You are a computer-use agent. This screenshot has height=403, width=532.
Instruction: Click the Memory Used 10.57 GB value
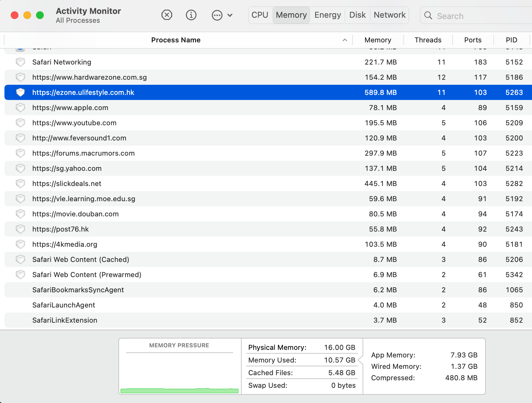pyautogui.click(x=340, y=360)
